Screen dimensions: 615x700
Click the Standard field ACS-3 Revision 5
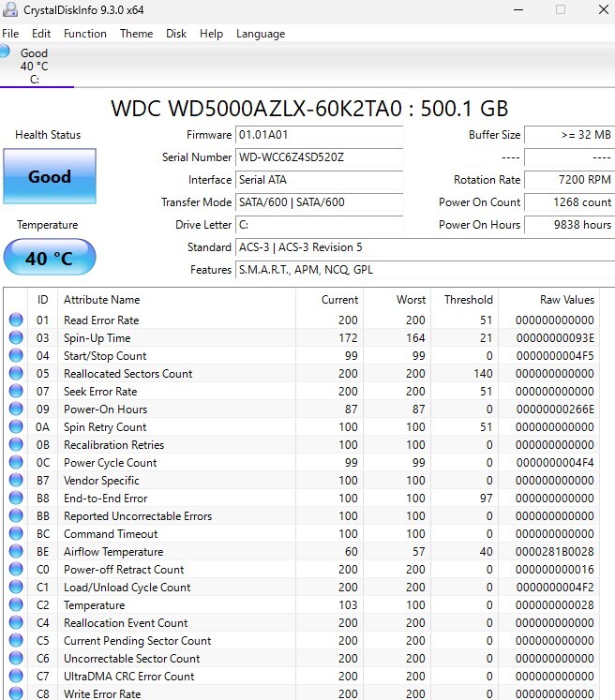tap(426, 246)
